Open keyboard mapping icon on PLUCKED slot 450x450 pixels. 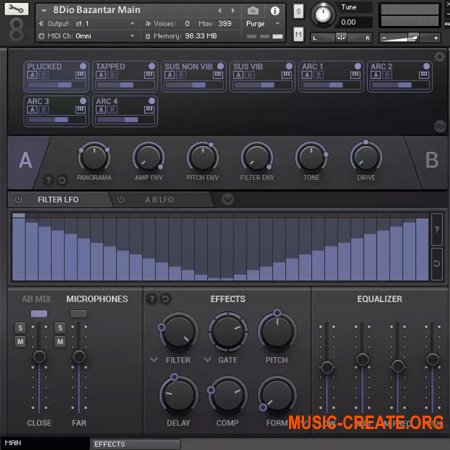pyautogui.click(x=80, y=75)
